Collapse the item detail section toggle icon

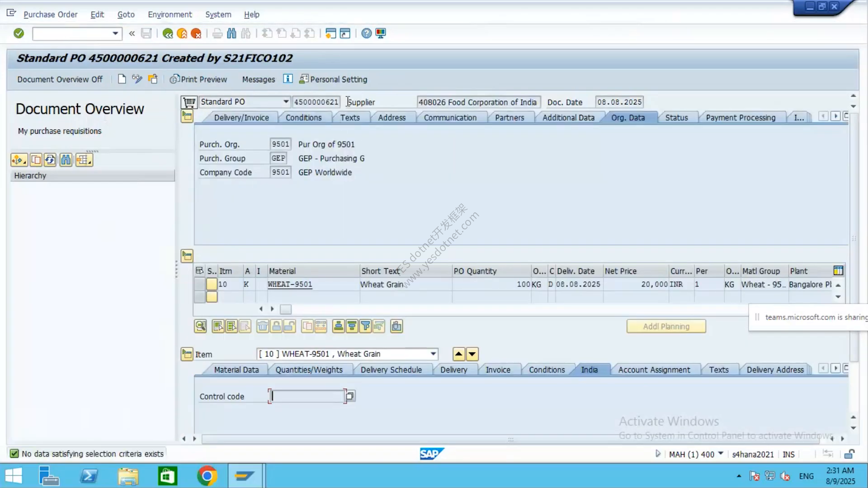[x=187, y=354]
